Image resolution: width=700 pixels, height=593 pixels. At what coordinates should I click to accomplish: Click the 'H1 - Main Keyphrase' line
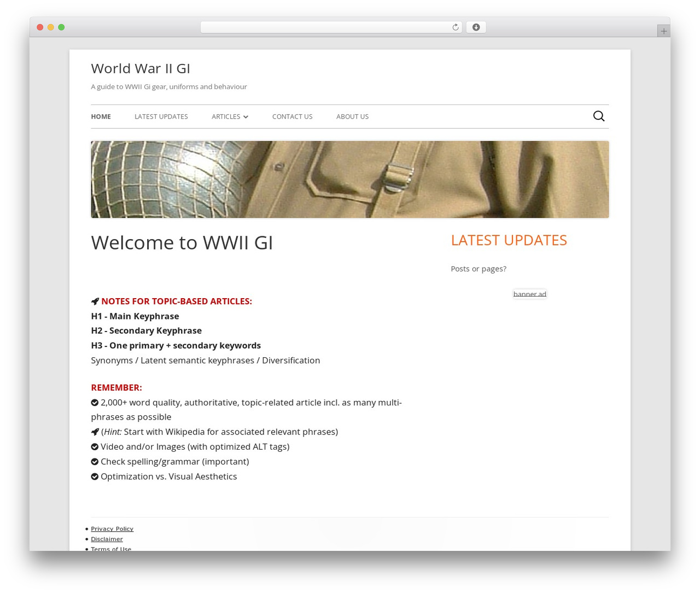point(135,316)
